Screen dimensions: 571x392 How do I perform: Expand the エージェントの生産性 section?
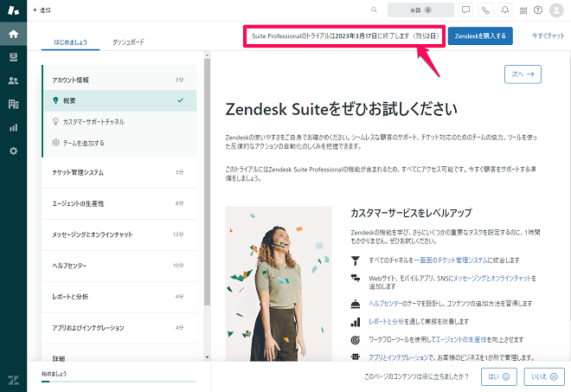pos(119,203)
